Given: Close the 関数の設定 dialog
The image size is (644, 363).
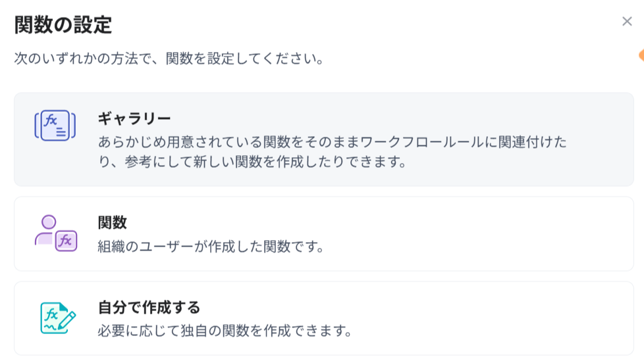Looking at the screenshot, I should point(626,22).
